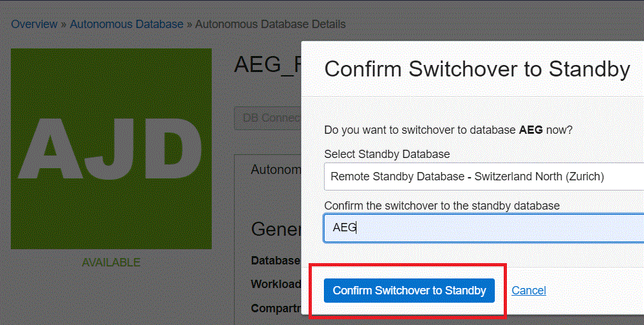Click the AVAILABLE status label
The height and width of the screenshot is (325, 644).
click(x=112, y=262)
